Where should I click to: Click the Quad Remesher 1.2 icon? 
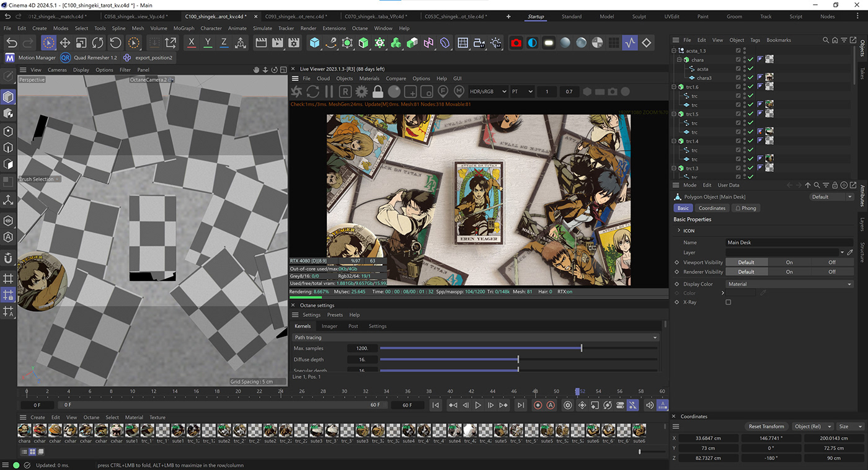pos(65,58)
